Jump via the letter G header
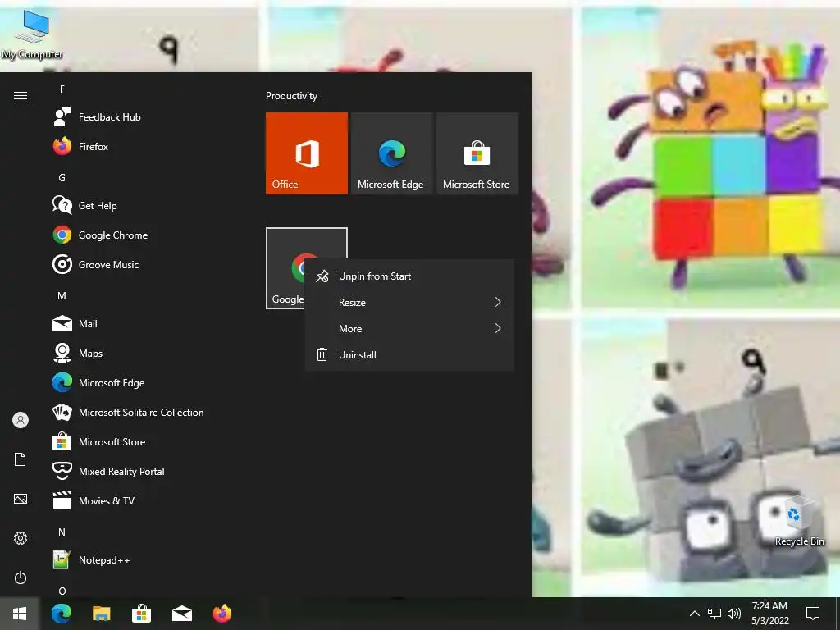 tap(62, 177)
